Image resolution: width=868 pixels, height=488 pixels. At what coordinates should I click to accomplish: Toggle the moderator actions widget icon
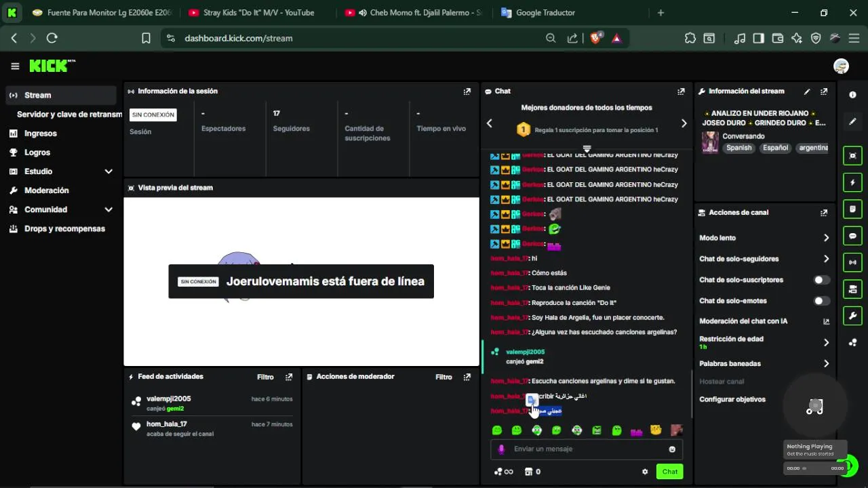click(853, 289)
